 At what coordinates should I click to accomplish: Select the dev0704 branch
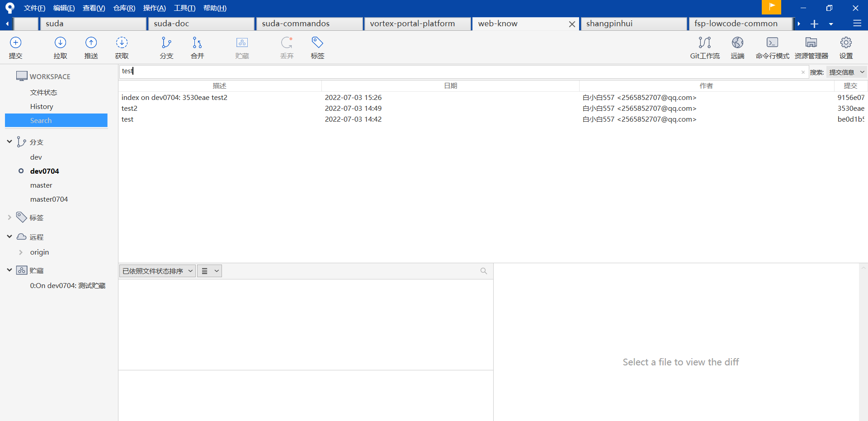coord(44,171)
